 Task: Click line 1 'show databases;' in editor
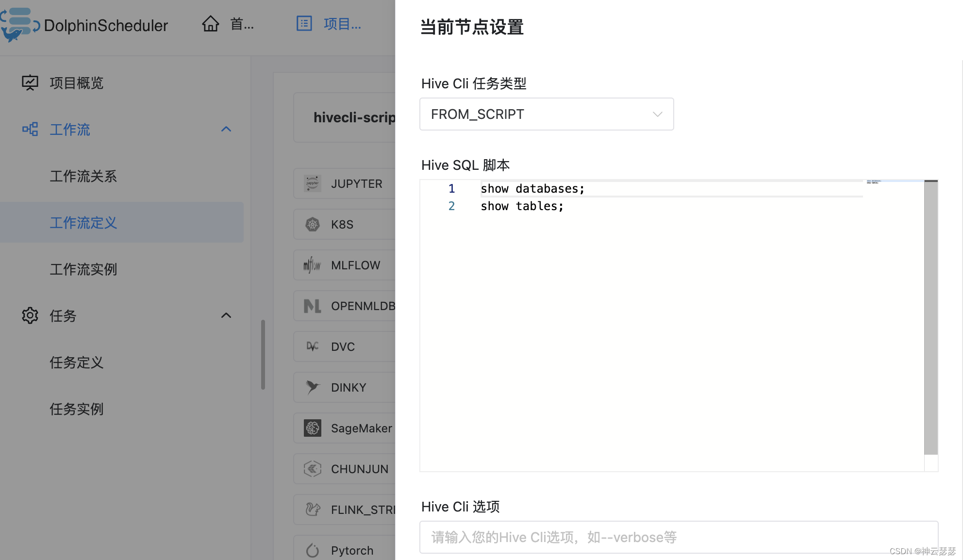point(532,188)
